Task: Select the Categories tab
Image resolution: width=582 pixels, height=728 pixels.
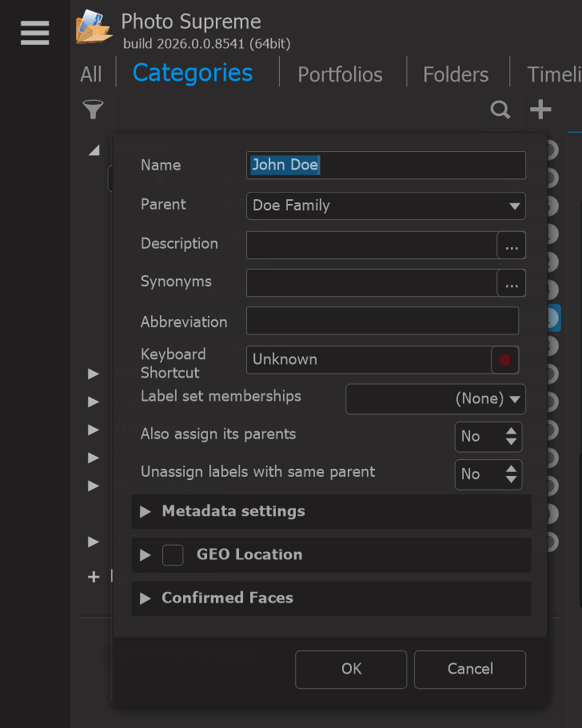Action: (193, 73)
